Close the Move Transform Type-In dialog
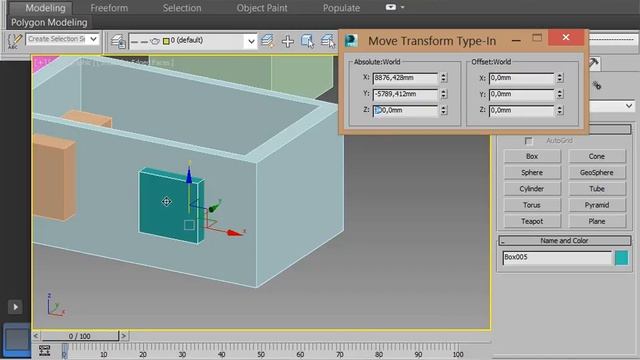640x360 pixels. [x=566, y=38]
